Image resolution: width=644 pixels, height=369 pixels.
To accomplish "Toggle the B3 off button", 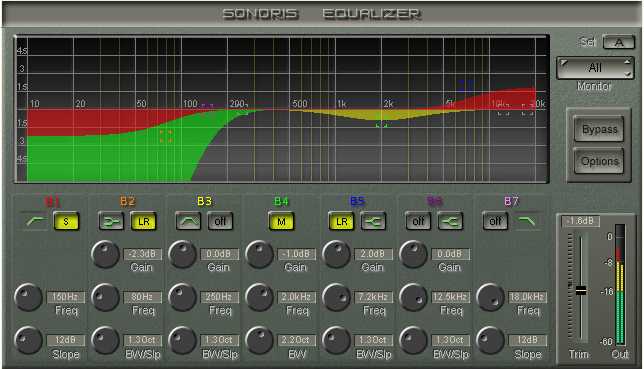I will point(220,221).
